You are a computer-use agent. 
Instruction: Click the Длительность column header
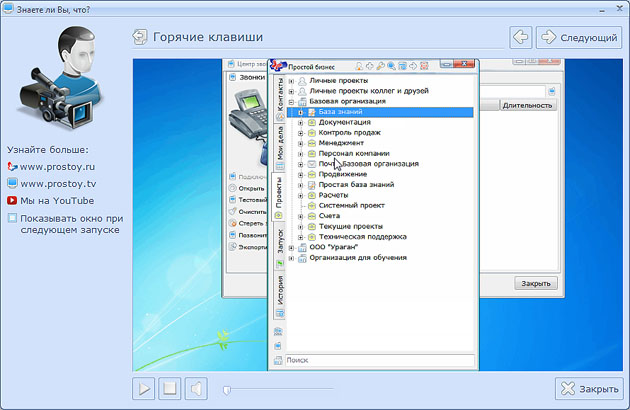click(528, 105)
